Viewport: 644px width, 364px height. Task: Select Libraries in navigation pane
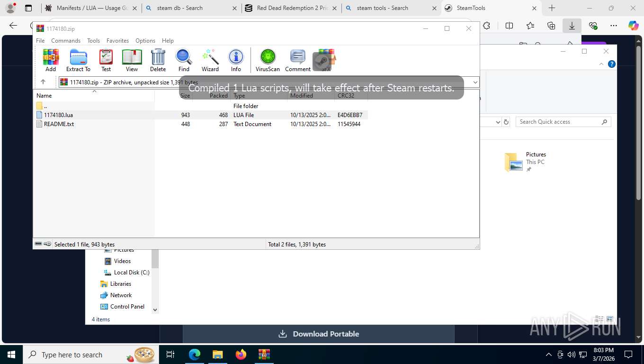116,284
